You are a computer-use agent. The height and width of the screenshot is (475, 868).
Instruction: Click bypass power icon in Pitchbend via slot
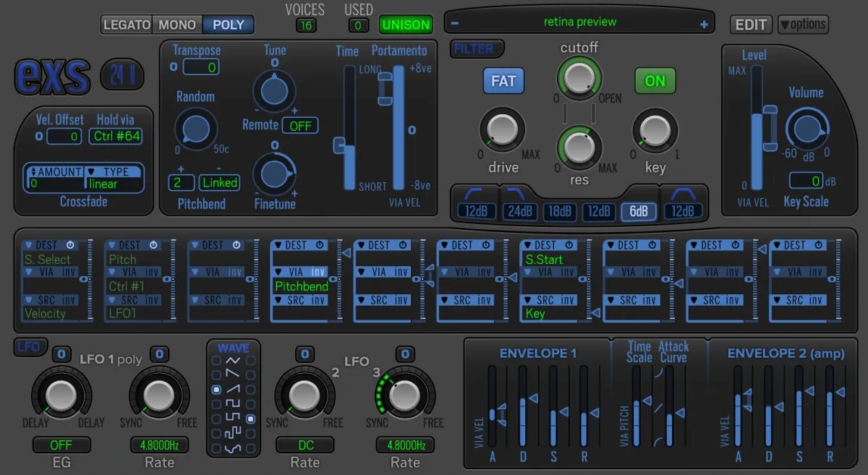(320, 245)
